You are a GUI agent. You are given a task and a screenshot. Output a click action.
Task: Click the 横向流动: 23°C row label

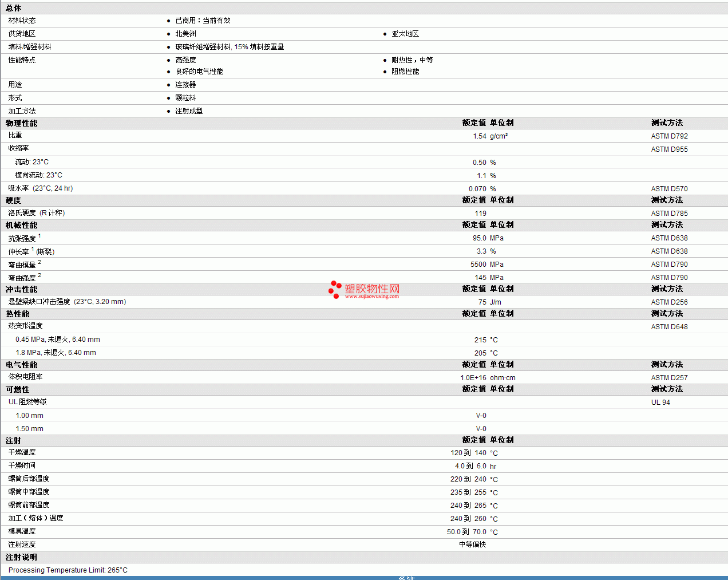(39, 175)
